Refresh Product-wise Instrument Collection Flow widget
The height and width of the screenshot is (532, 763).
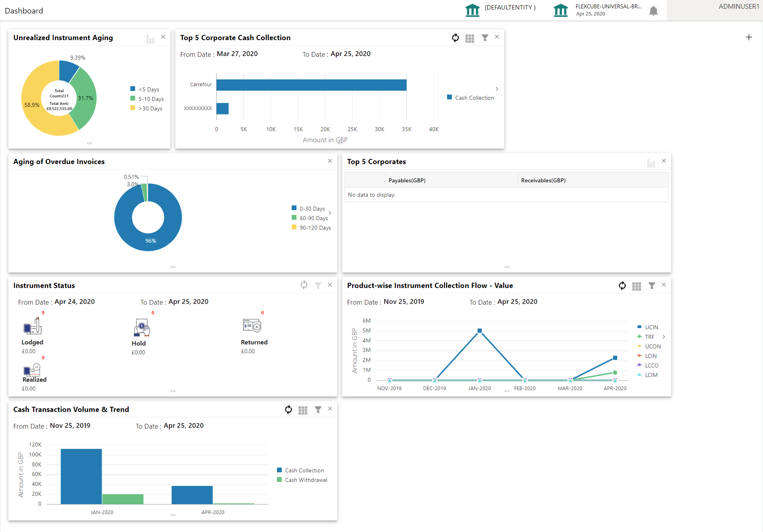tap(622, 286)
